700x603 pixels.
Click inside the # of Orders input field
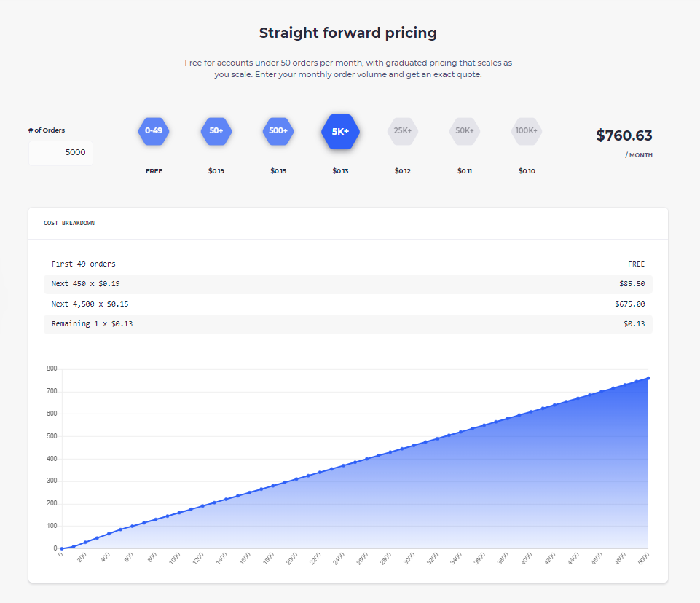pyautogui.click(x=60, y=153)
